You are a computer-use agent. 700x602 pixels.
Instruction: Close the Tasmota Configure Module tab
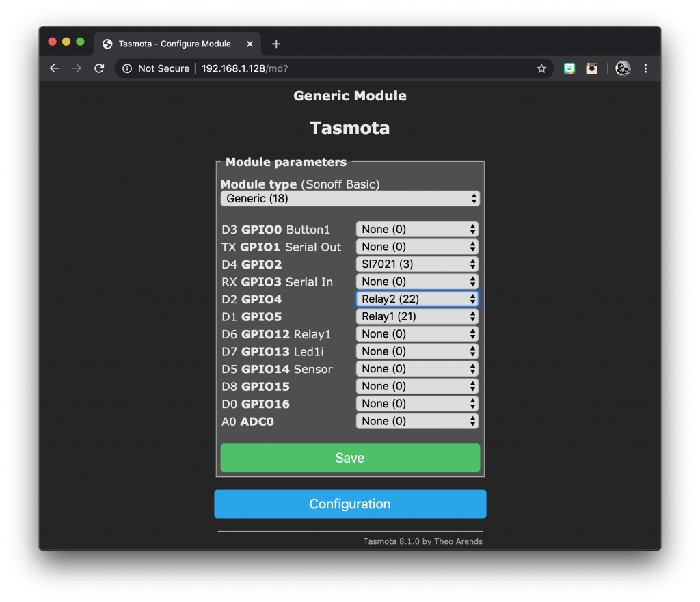click(x=250, y=44)
